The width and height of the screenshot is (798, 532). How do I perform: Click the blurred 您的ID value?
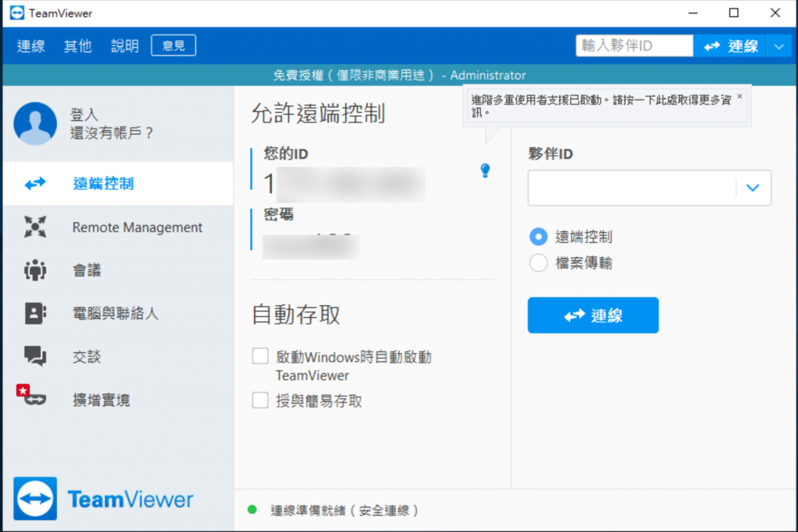pos(344,183)
